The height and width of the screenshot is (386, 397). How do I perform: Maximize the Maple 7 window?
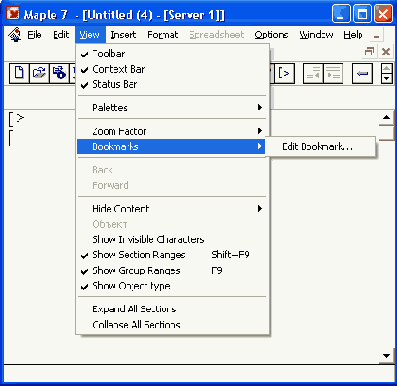pyautogui.click(x=362, y=15)
